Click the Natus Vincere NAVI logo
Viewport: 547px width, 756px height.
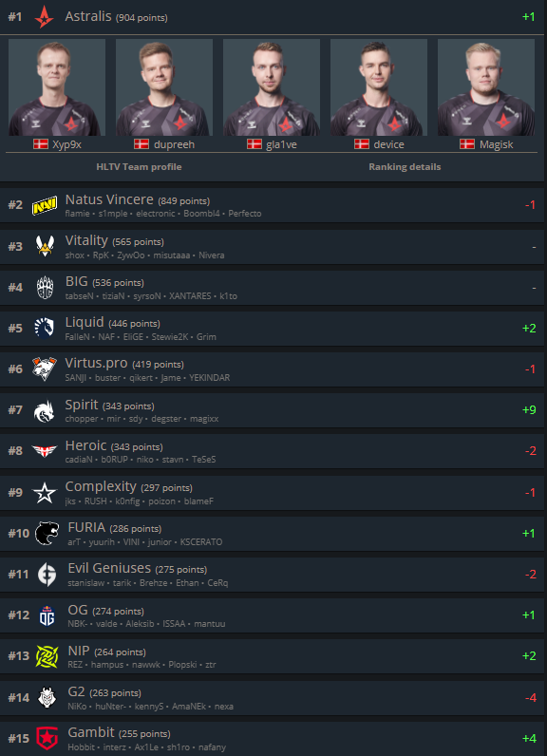pos(45,205)
